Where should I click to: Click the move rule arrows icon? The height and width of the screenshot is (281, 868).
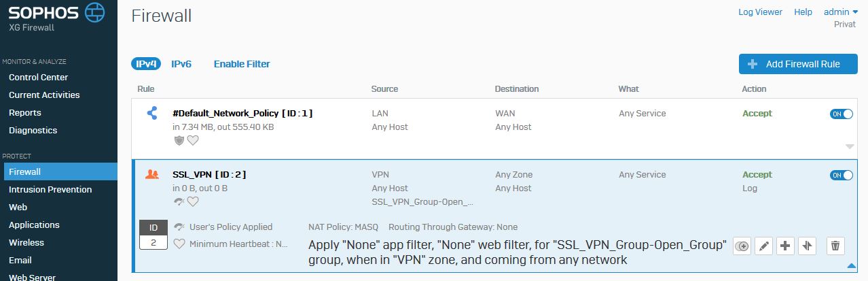tap(808, 246)
